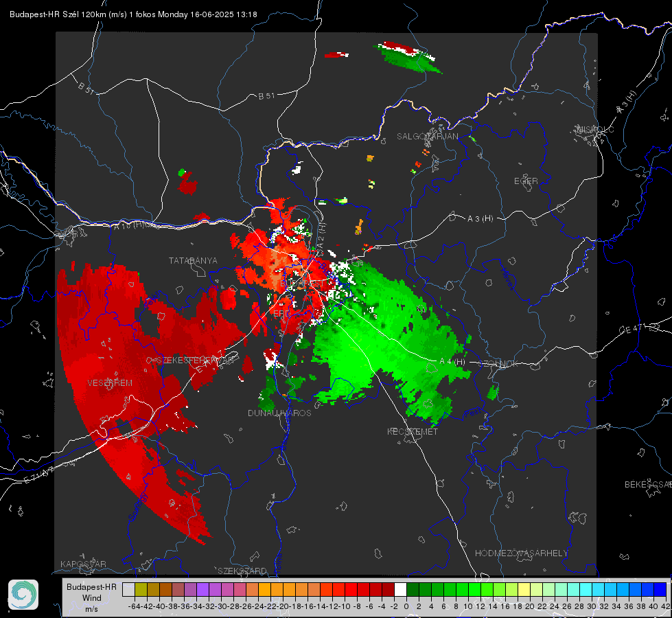This screenshot has width=672, height=618.
Task: Click the '20' legend value
Action: (530, 606)
